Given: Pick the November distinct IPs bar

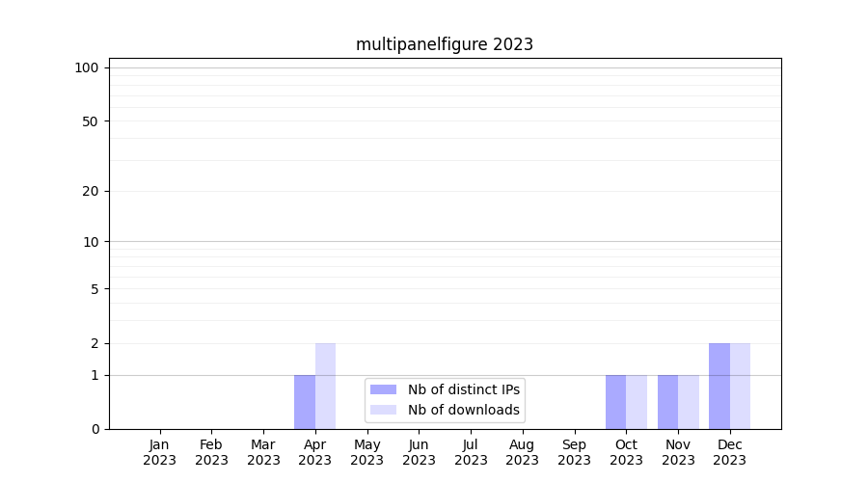Looking at the screenshot, I should [x=667, y=402].
